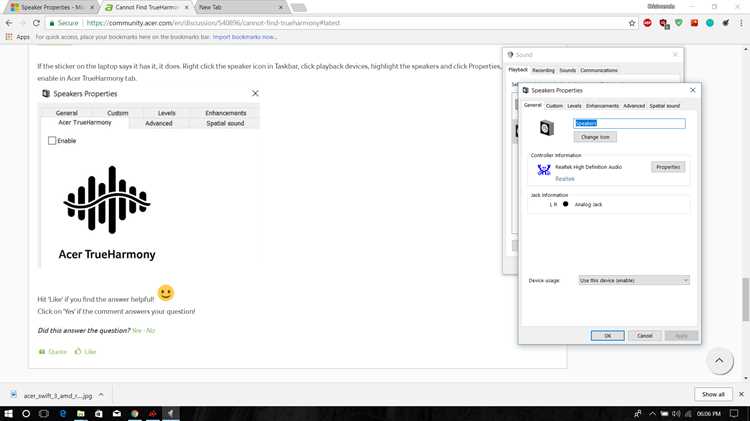
Task: Click the browser address bar URL
Action: coord(213,23)
